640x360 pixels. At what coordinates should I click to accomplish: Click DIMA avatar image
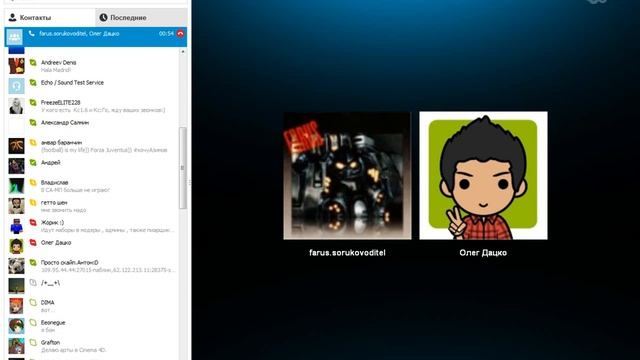coord(16,306)
